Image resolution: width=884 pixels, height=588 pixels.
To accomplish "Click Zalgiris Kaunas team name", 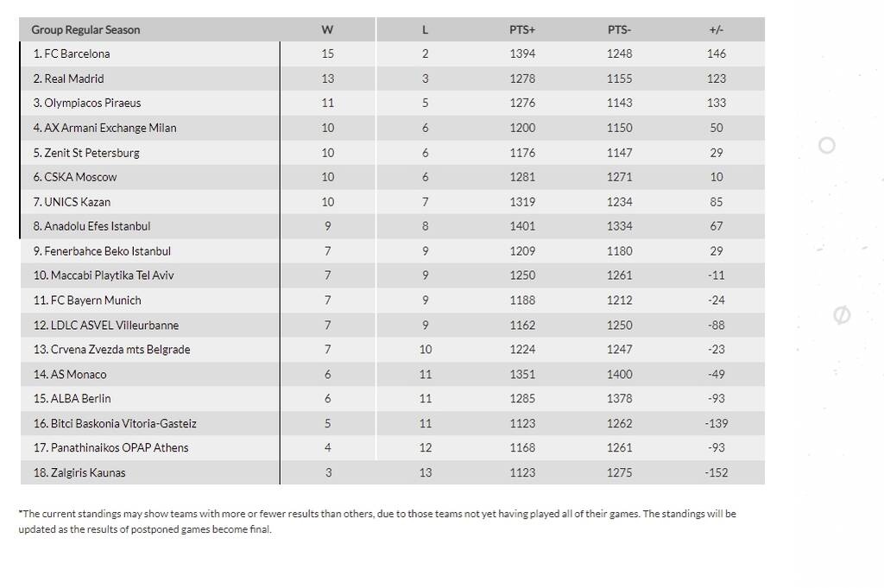I will coord(79,473).
